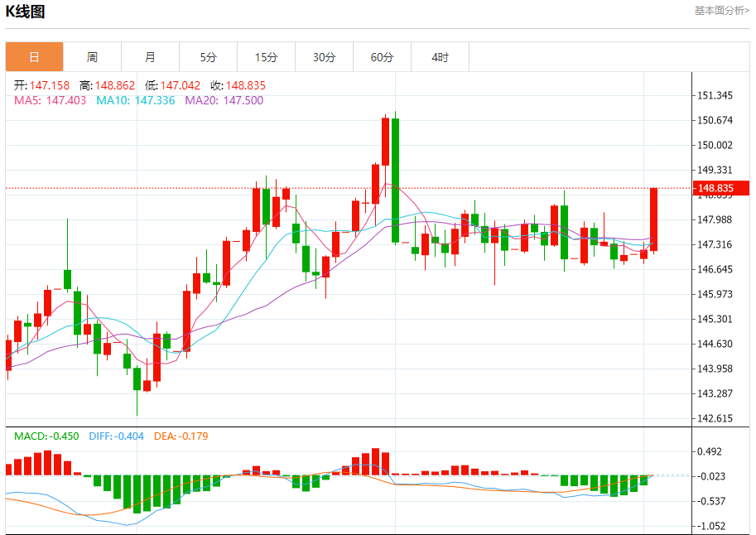
Task: Click the MACD: -0.450 label
Action: pos(46,436)
